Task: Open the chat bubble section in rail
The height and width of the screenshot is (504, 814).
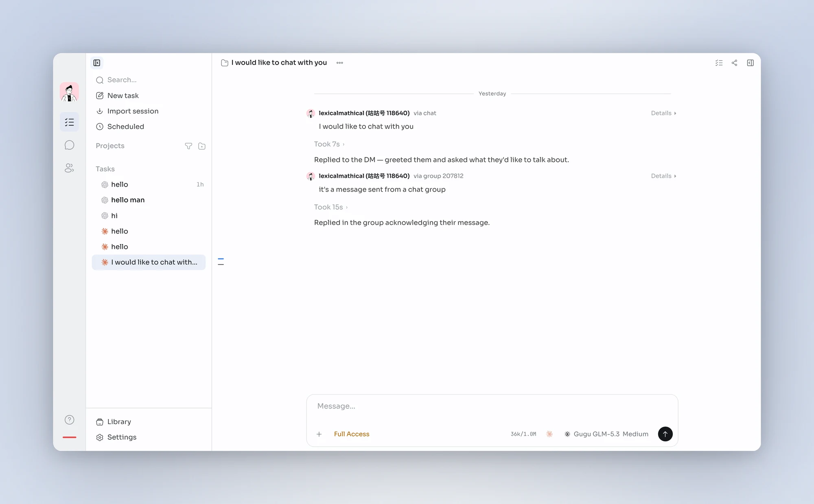Action: point(69,145)
